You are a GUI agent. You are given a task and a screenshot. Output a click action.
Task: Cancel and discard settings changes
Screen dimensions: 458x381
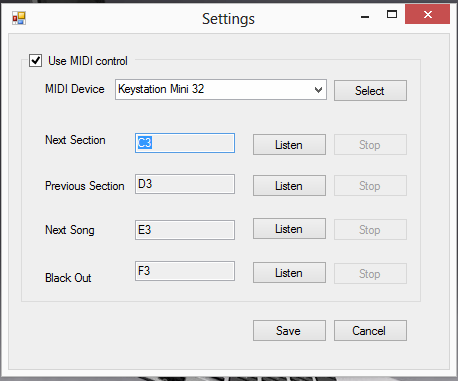click(370, 331)
